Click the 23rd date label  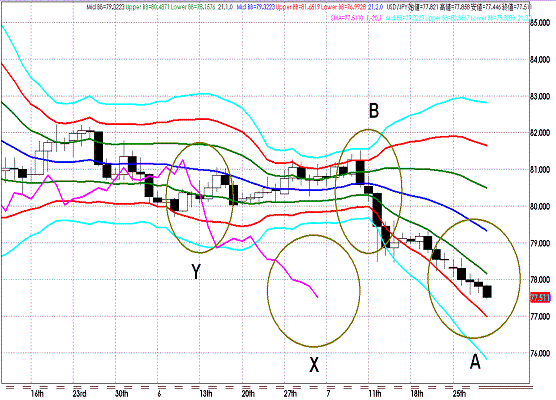coord(79,394)
